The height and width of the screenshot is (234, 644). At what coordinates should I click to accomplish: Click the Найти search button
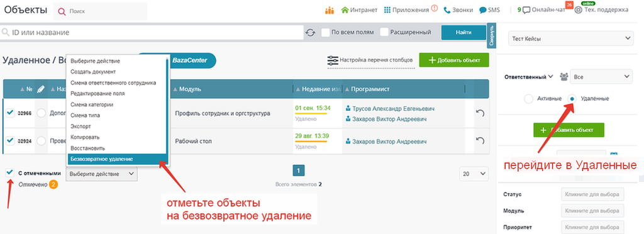[464, 33]
